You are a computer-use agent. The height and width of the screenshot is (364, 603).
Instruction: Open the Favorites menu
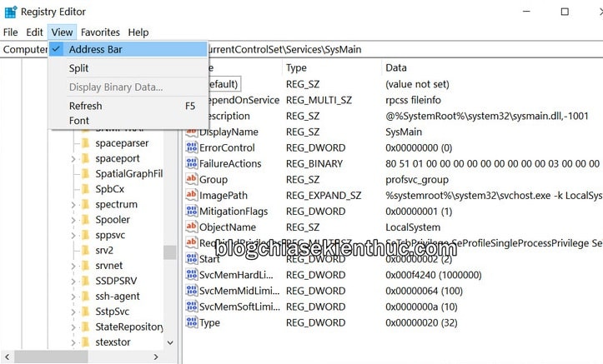click(100, 32)
